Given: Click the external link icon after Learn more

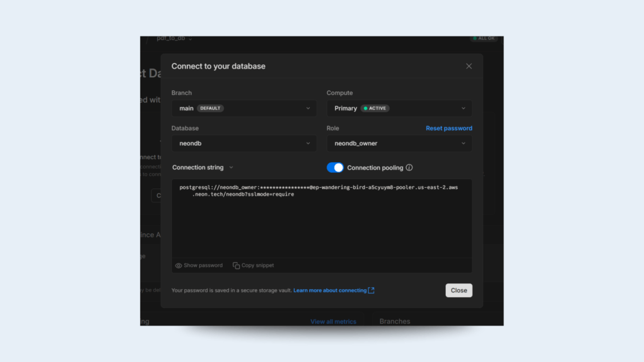Looking at the screenshot, I should point(371,290).
